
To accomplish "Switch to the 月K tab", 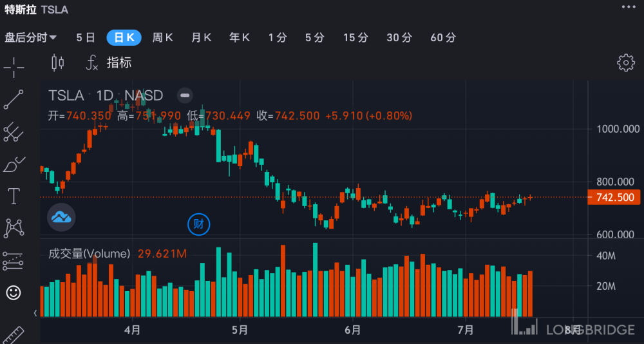I will (x=201, y=37).
